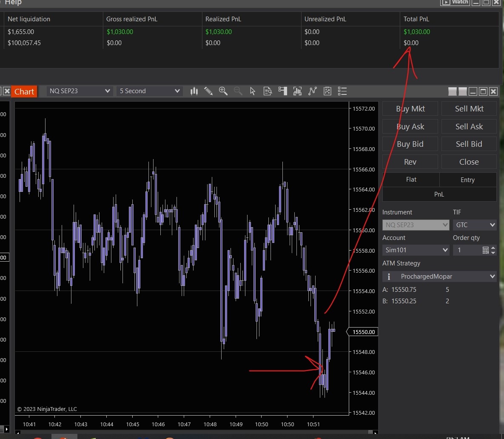Click the Chart tab label

[x=24, y=91]
